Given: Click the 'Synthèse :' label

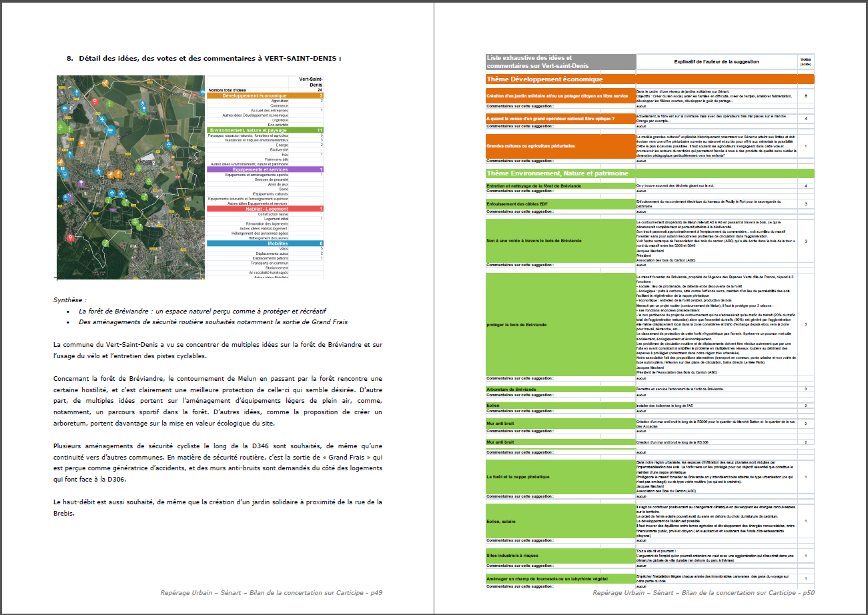Looking at the screenshot, I should coord(71,300).
